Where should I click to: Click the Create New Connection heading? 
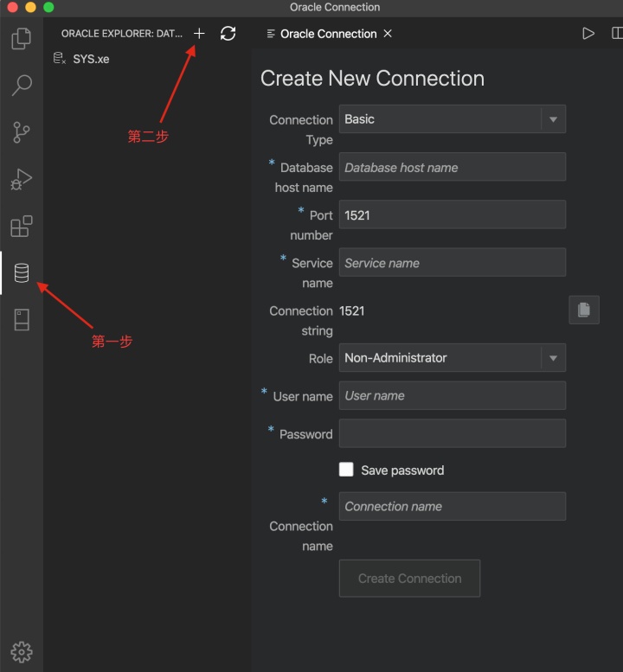pos(372,79)
